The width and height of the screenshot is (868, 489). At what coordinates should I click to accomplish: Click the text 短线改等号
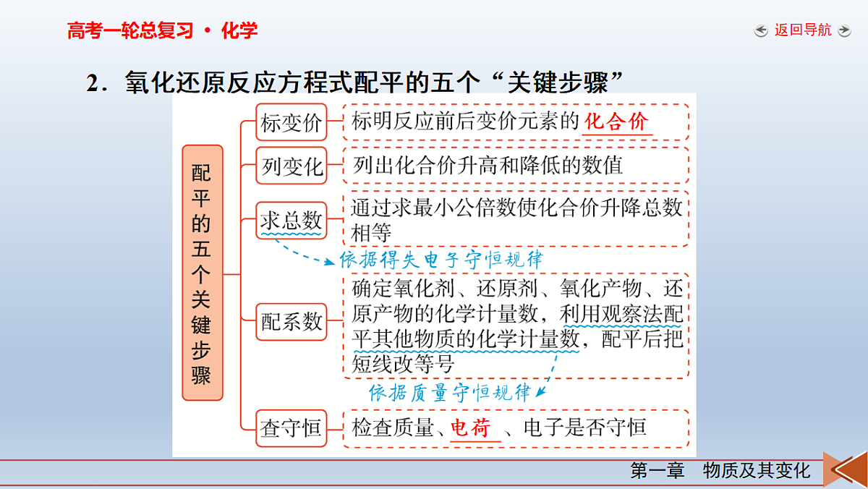[403, 364]
